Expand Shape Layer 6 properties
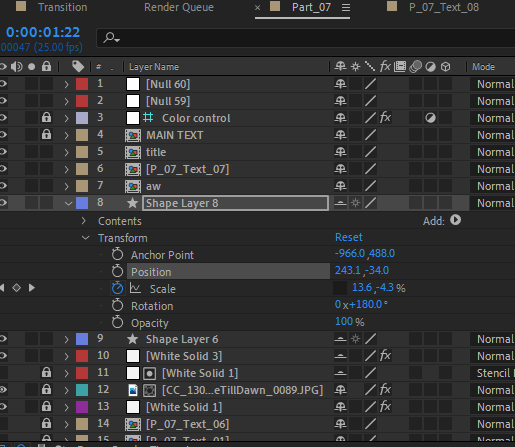 pos(66,339)
